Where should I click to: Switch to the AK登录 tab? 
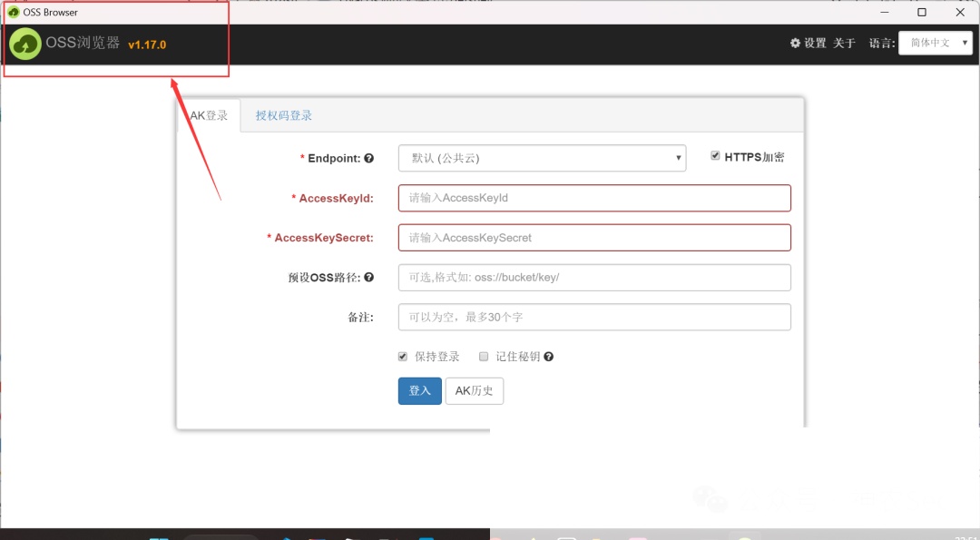(210, 115)
